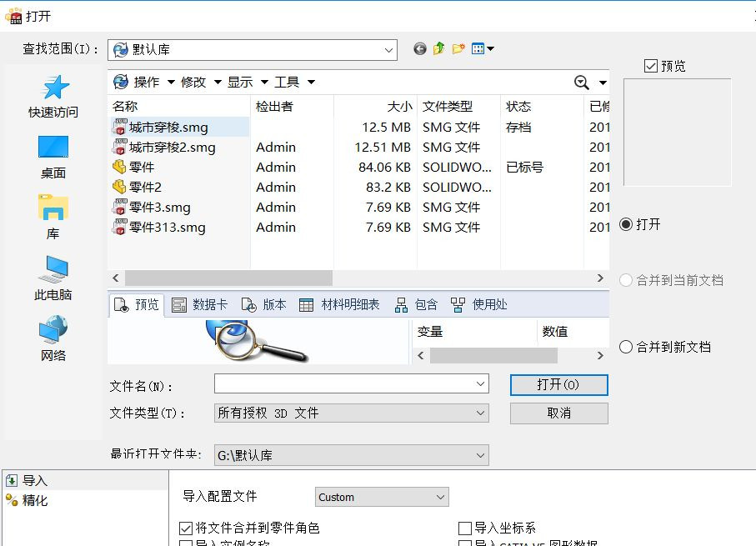Enable the 导入坐标系 checkbox
Image resolution: width=756 pixels, height=546 pixels.
(465, 528)
